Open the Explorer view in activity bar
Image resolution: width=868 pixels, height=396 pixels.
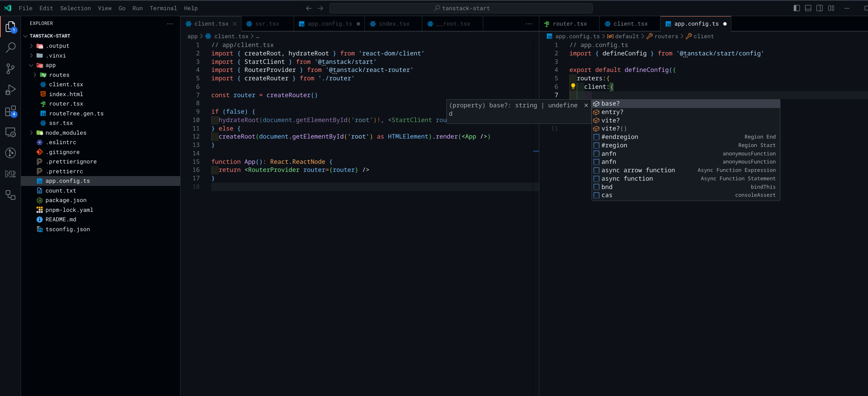[x=11, y=27]
